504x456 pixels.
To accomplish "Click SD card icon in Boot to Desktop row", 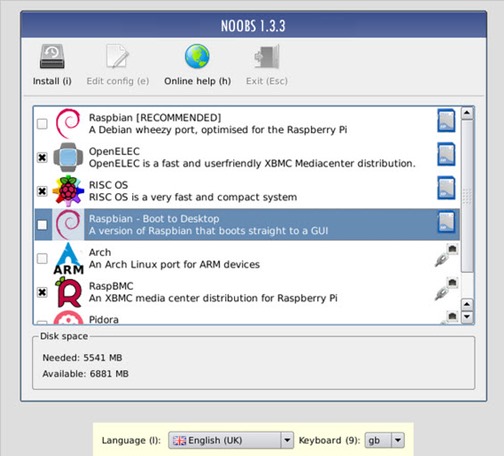I will [x=446, y=222].
